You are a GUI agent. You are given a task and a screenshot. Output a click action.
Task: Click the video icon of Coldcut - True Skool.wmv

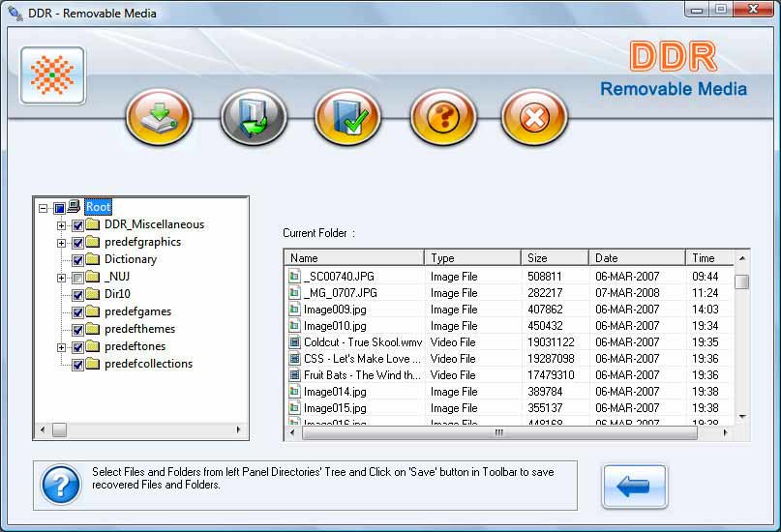coord(295,341)
